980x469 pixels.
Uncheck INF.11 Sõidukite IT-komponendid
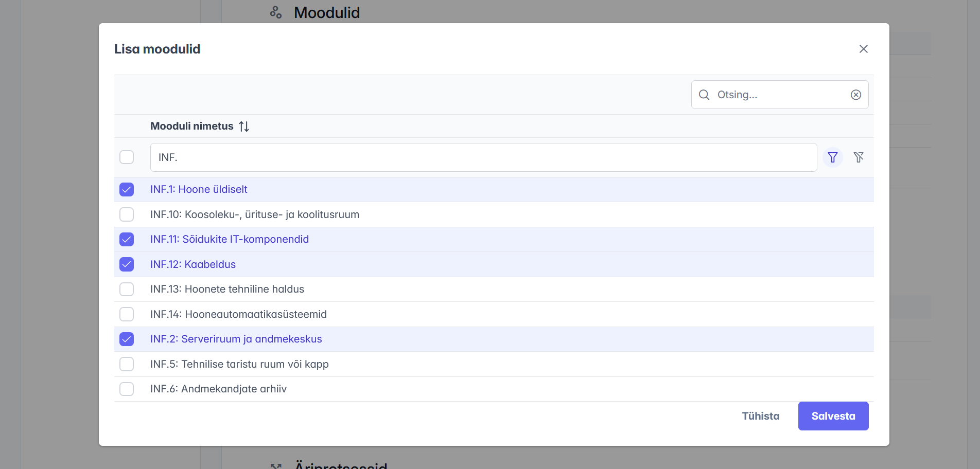click(x=127, y=240)
